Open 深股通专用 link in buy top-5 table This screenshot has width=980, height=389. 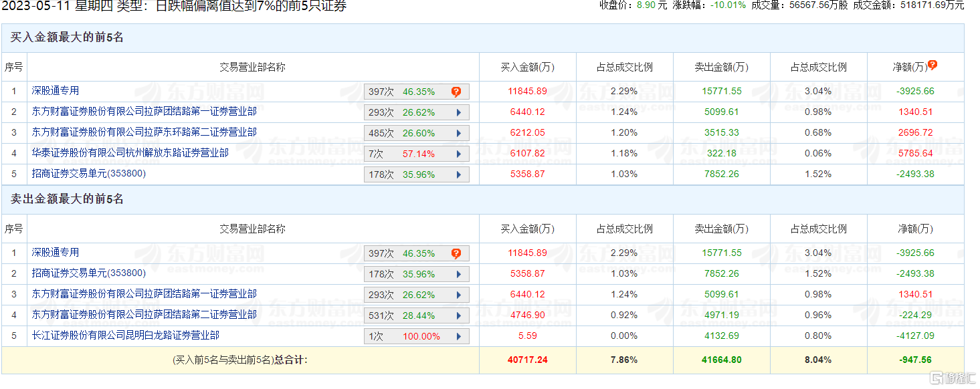[56, 90]
